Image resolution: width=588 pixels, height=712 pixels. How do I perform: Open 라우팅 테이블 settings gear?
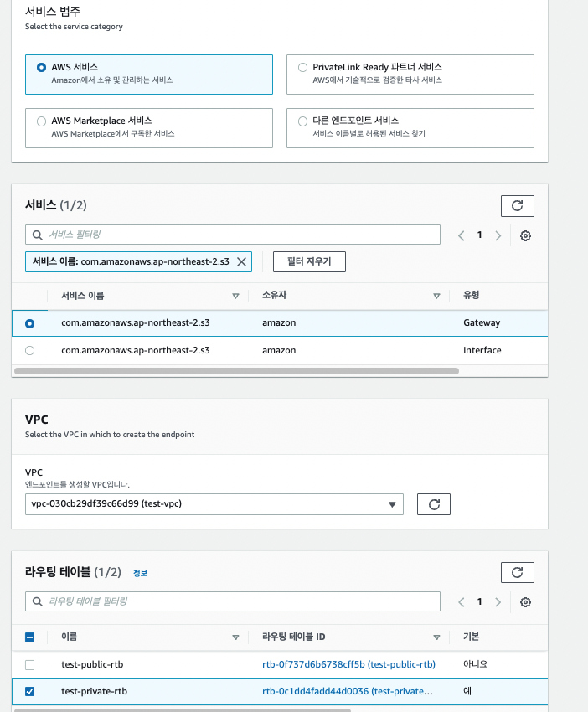point(525,602)
